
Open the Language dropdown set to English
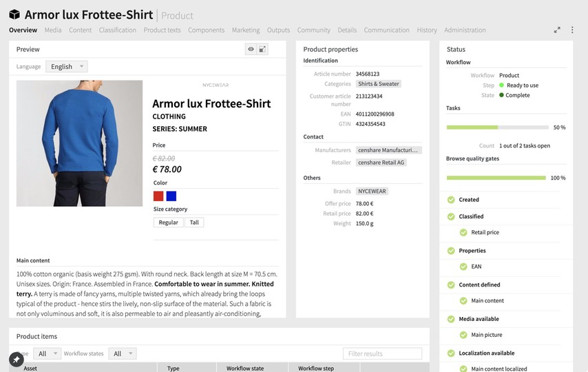pos(67,66)
